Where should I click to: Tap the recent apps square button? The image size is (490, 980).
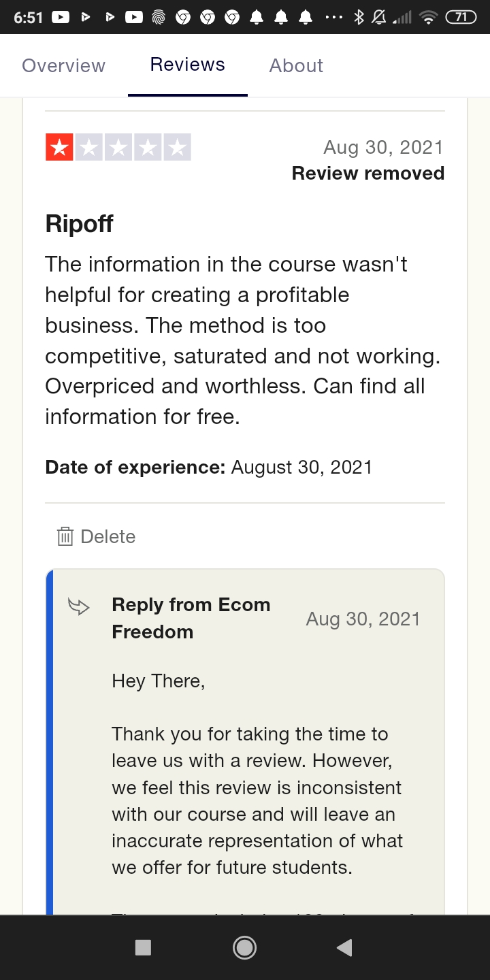[x=143, y=947]
